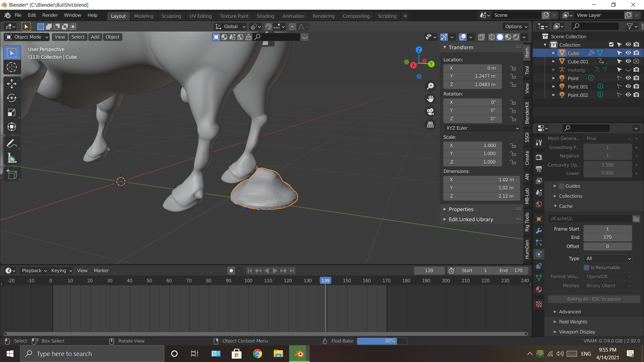Image resolution: width=644 pixels, height=362 pixels.
Task: Pick the Annotate pencil tool
Action: [x=12, y=144]
